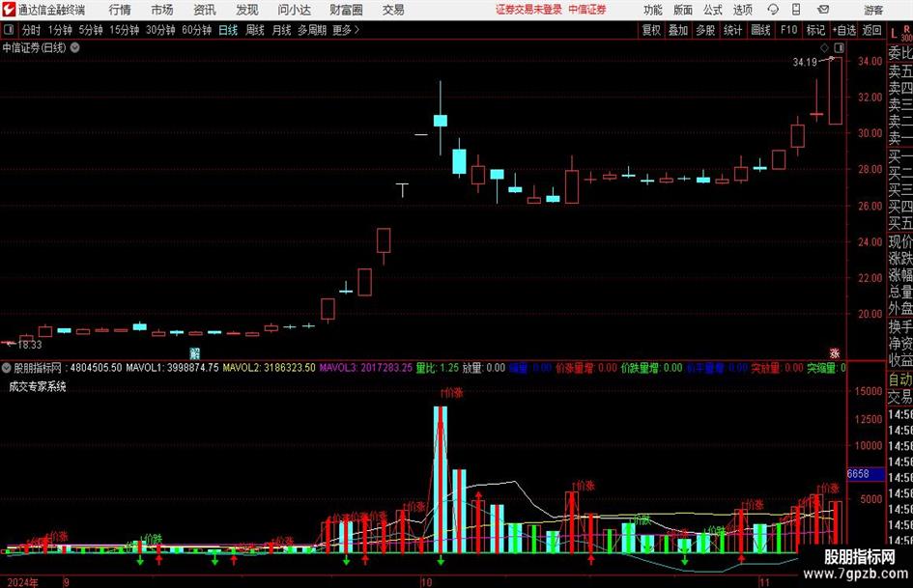Click the 返回 back button

[871, 30]
